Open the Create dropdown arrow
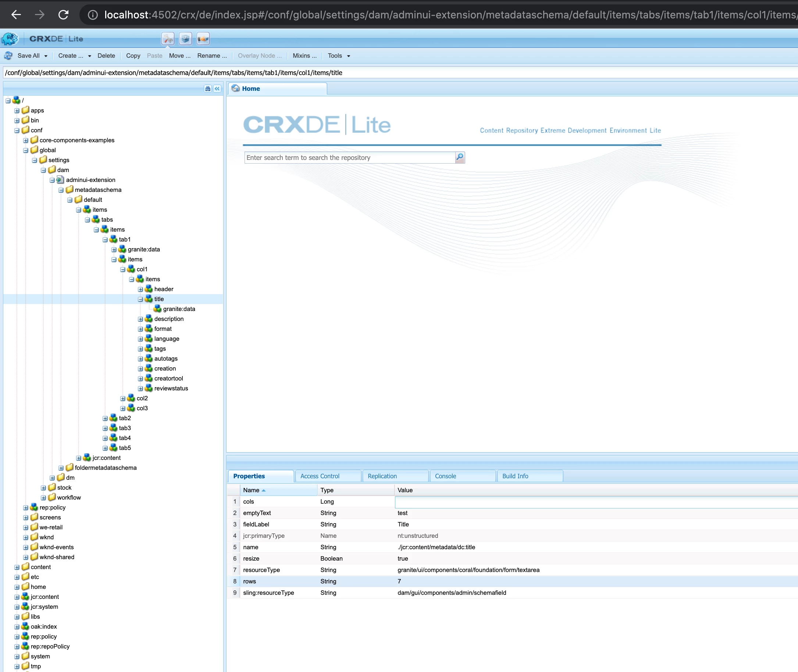The width and height of the screenshot is (798, 672). pyautogui.click(x=90, y=56)
